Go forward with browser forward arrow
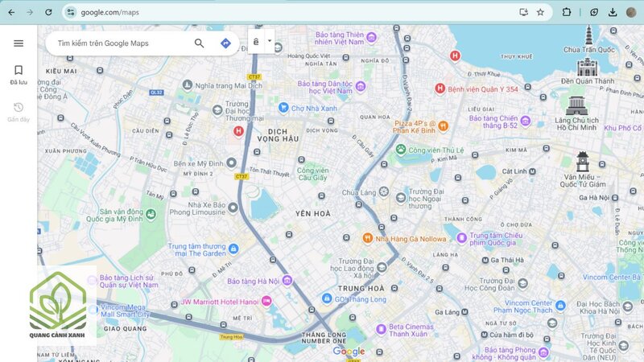Image resolution: width=644 pixels, height=362 pixels. 30,12
